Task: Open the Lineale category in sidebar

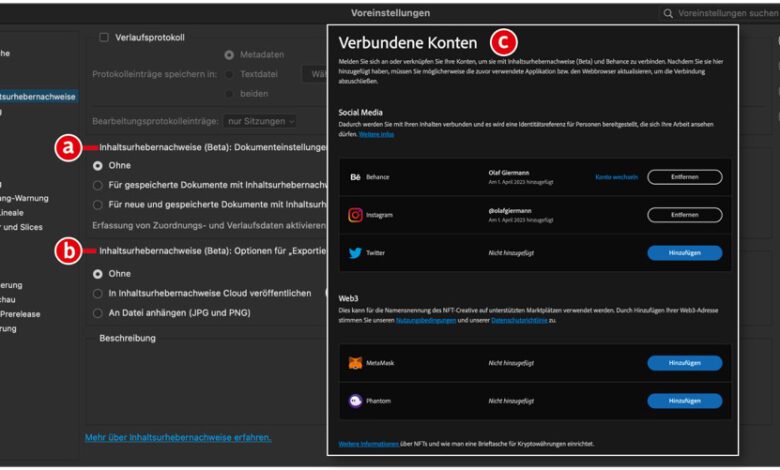Action: [x=11, y=213]
